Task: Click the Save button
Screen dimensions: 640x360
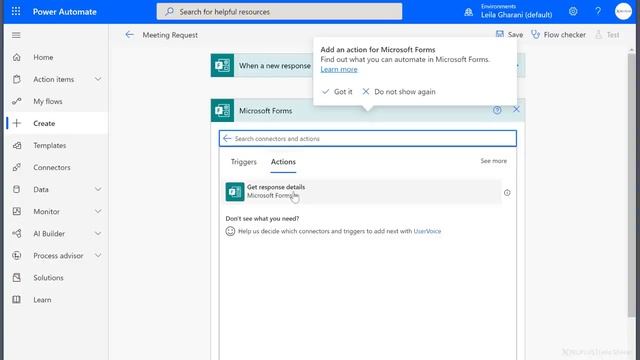Action: pos(509,35)
